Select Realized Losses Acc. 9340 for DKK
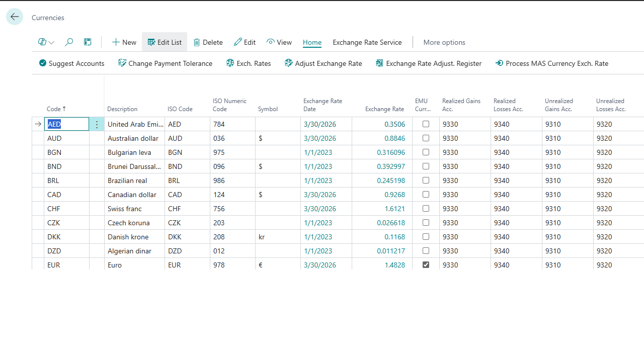This screenshot has width=644, height=362. (516, 237)
